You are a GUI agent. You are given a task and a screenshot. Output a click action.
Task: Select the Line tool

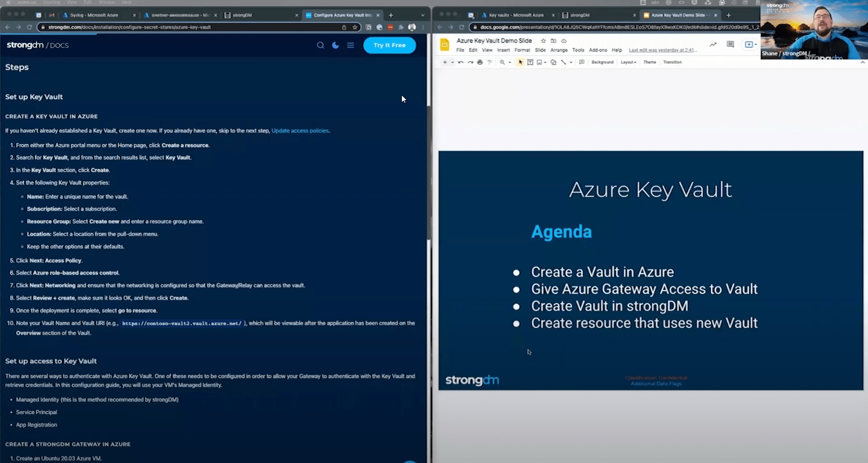click(x=564, y=62)
